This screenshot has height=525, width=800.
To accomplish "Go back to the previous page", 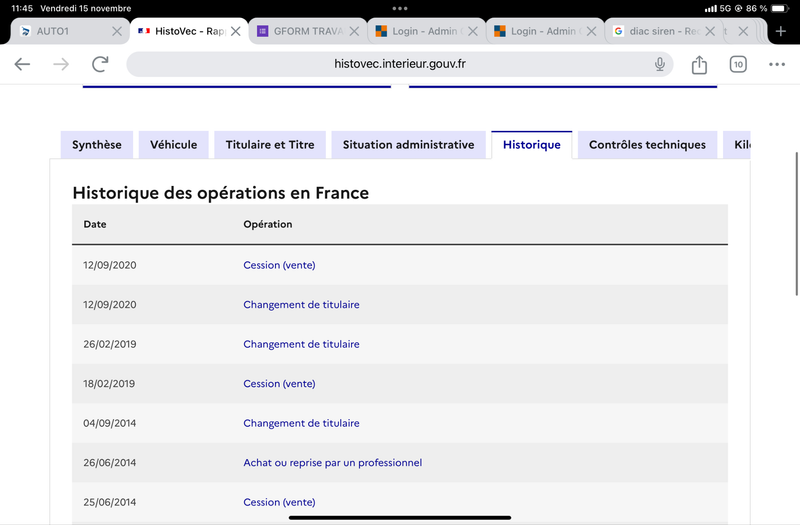I will click(22, 64).
